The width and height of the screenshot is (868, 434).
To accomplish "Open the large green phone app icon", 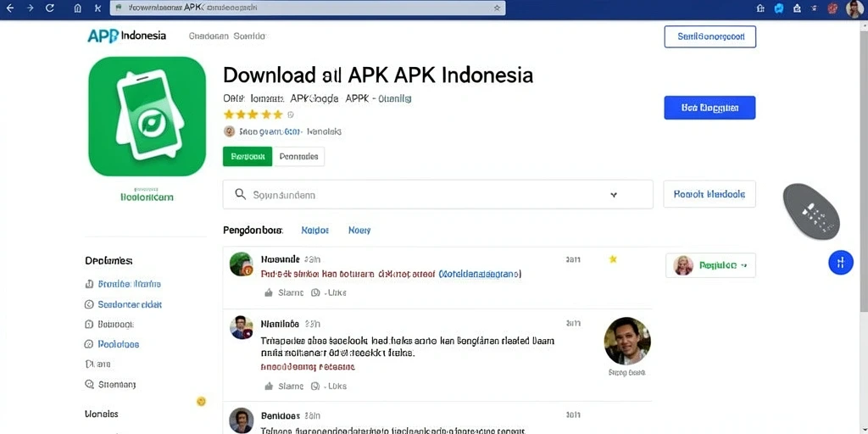I will [x=147, y=116].
